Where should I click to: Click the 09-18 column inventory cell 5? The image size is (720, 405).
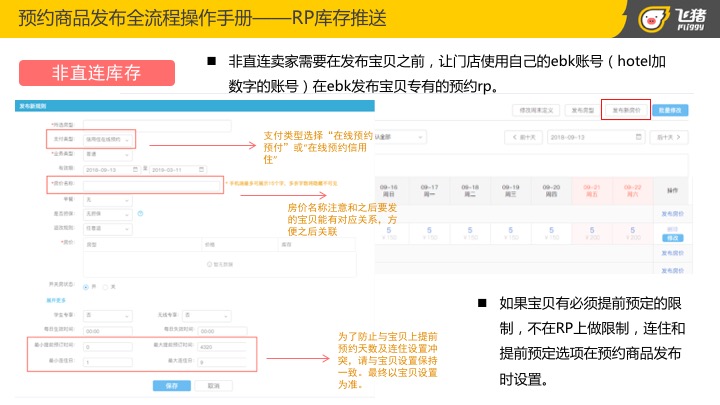click(470, 233)
